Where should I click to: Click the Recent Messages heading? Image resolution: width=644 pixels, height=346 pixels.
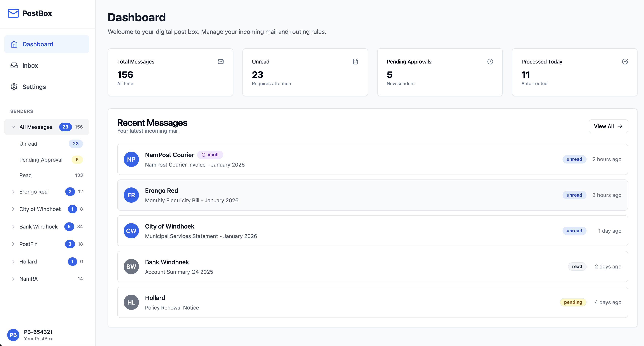152,123
